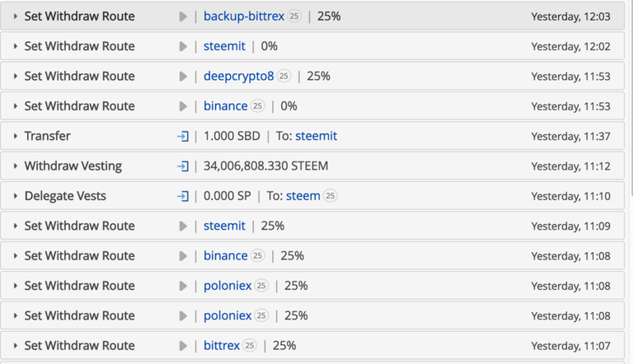
Task: Open steemit link in Transfer row
Action: 316,136
